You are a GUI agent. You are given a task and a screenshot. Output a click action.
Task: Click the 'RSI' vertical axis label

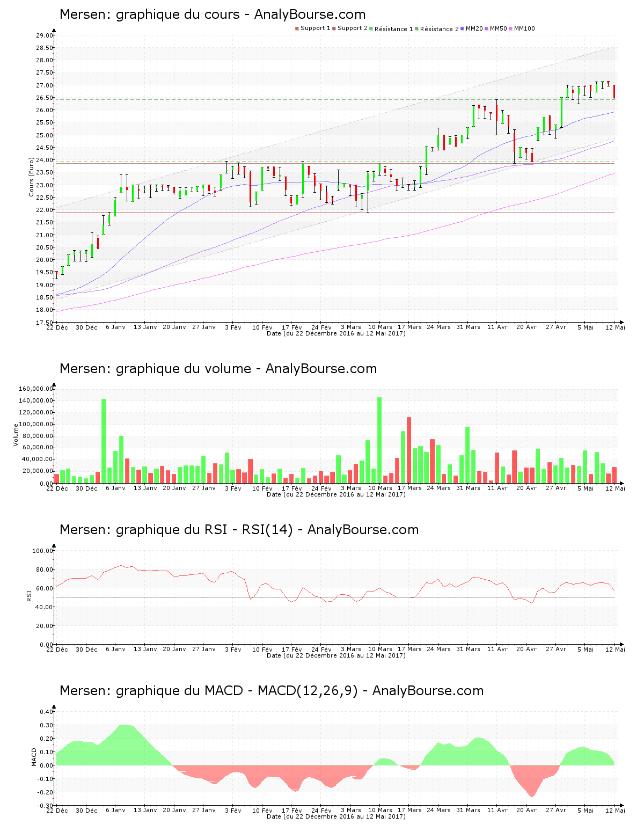point(29,595)
